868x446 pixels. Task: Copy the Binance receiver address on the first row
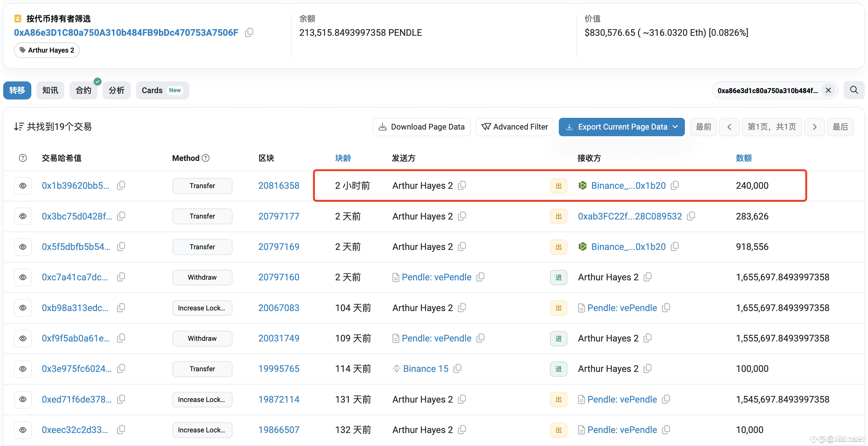[x=674, y=185]
